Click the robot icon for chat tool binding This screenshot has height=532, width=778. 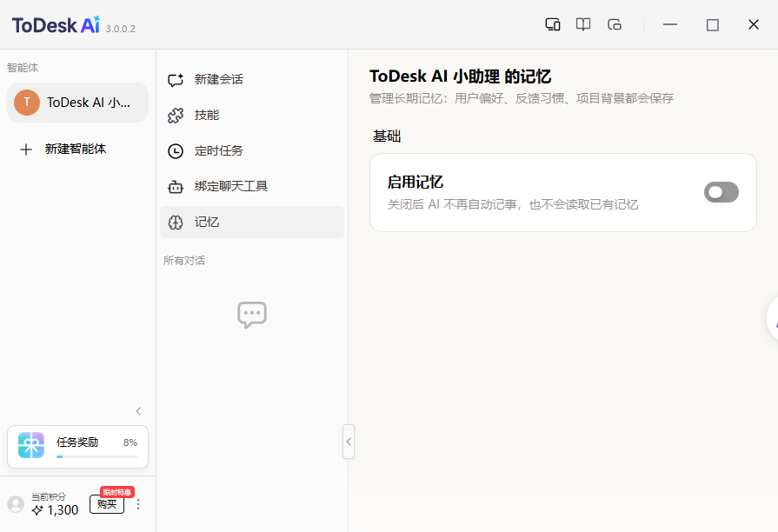pos(176,187)
